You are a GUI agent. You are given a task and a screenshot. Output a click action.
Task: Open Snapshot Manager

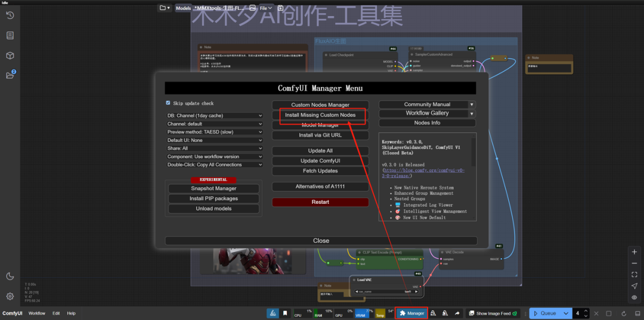pos(213,189)
